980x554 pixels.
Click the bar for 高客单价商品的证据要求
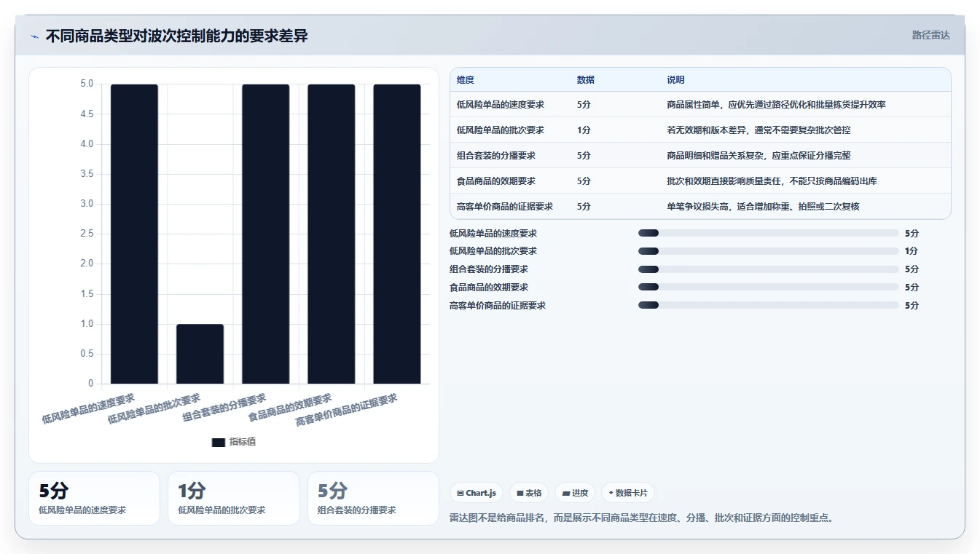397,234
